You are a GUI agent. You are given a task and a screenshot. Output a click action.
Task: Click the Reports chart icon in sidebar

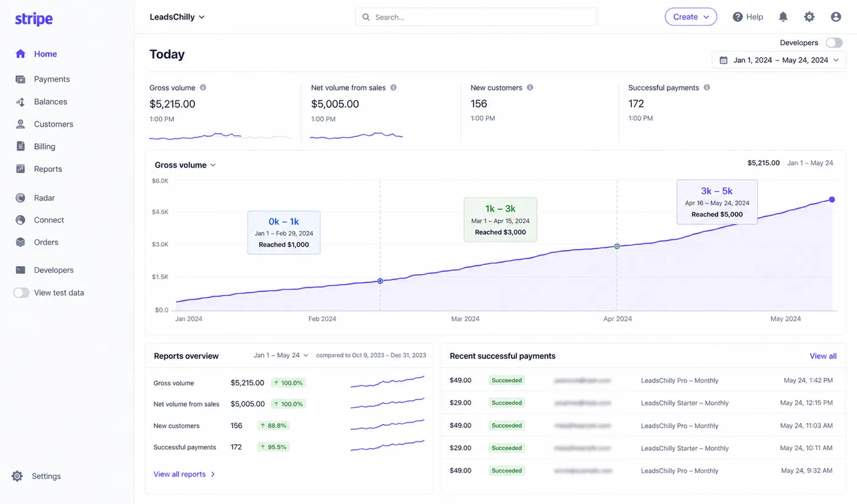(x=21, y=169)
